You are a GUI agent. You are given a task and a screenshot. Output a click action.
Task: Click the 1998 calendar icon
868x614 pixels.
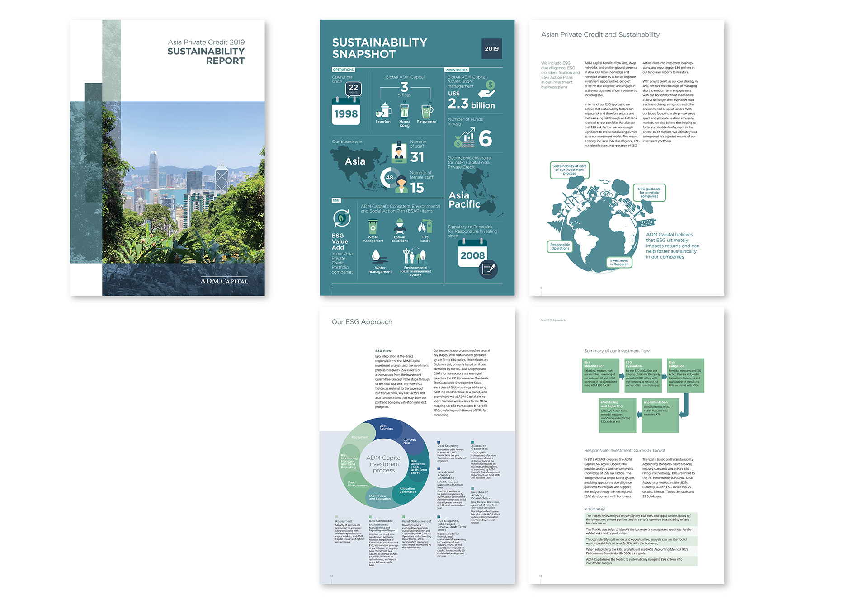[346, 112]
